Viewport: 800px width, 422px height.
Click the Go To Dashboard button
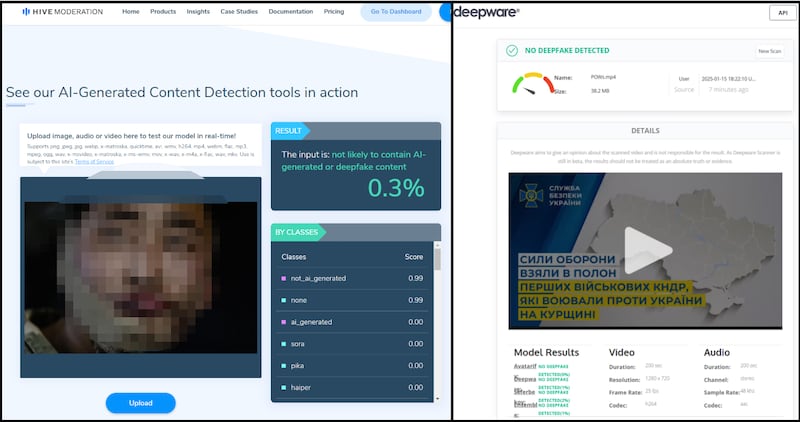coord(395,12)
